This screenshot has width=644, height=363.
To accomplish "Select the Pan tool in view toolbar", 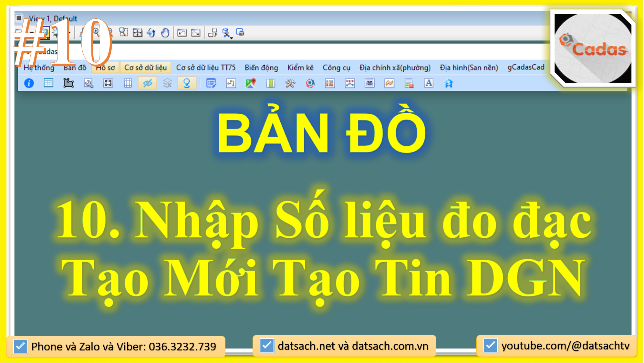I will click(x=166, y=32).
